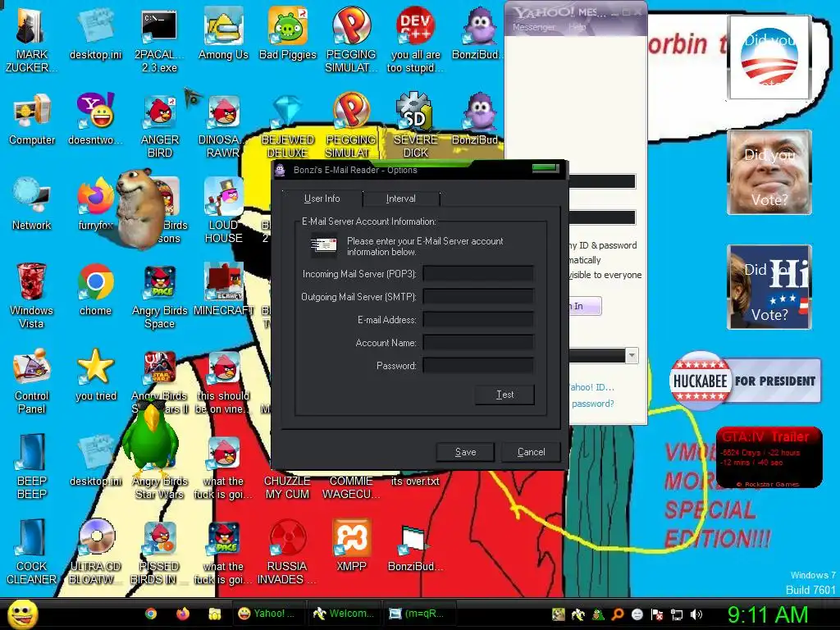Switch to the (m=qR... taskbar window
The width and height of the screenshot is (840, 630).
pyautogui.click(x=418, y=614)
